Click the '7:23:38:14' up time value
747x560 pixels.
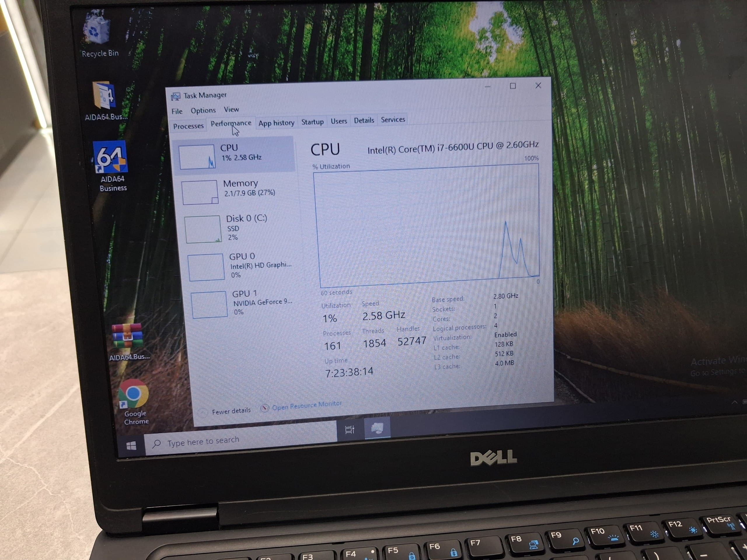349,372
